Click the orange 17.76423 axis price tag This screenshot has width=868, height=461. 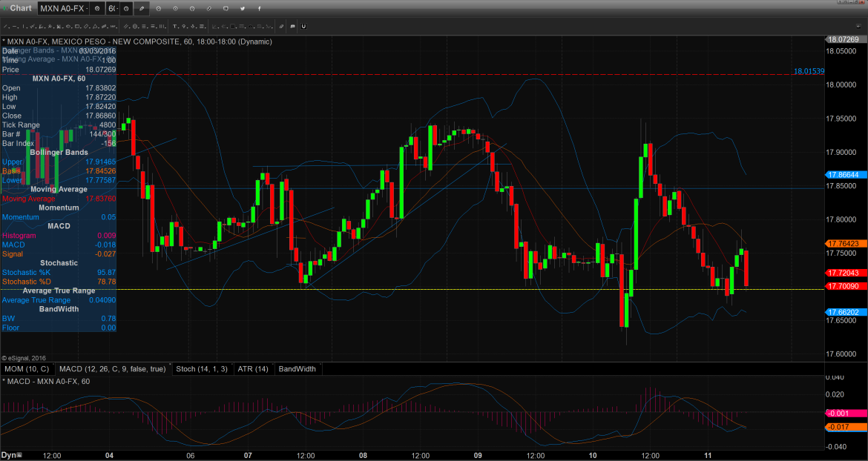tap(846, 243)
